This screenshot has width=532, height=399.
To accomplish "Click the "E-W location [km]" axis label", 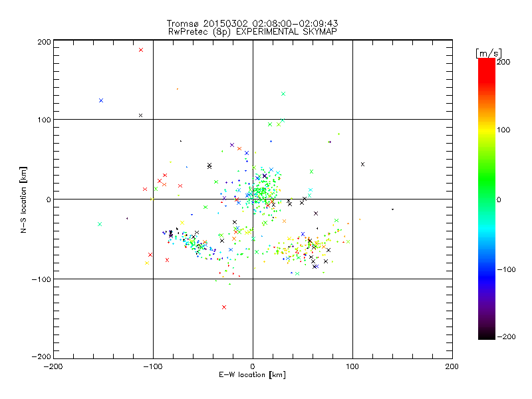I will click(252, 375).
